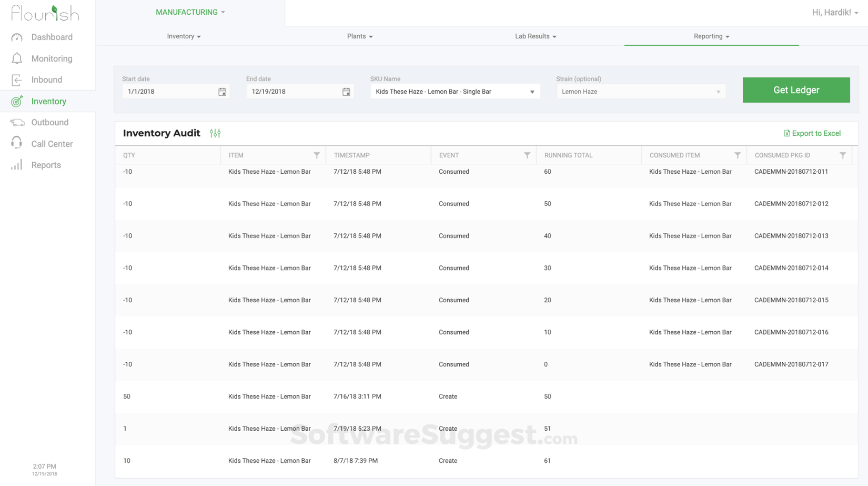The width and height of the screenshot is (868, 486).
Task: Filter the CONSUMED ITEM column
Action: [738, 155]
